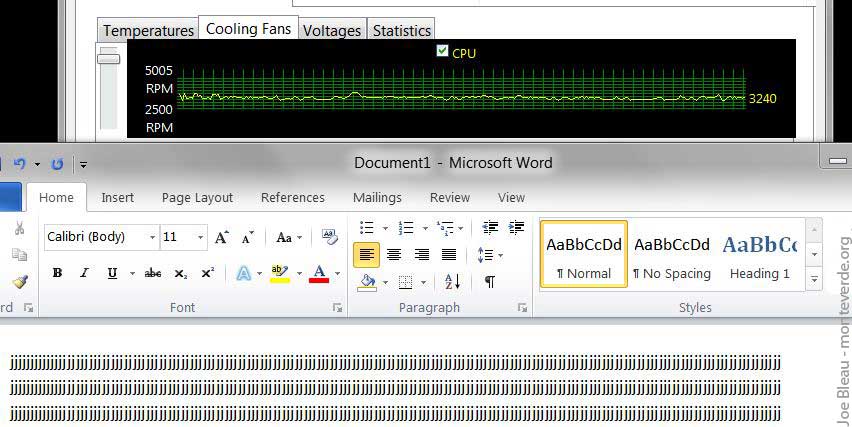Justify the paragraph text
The image size is (852, 427).
coord(449,254)
